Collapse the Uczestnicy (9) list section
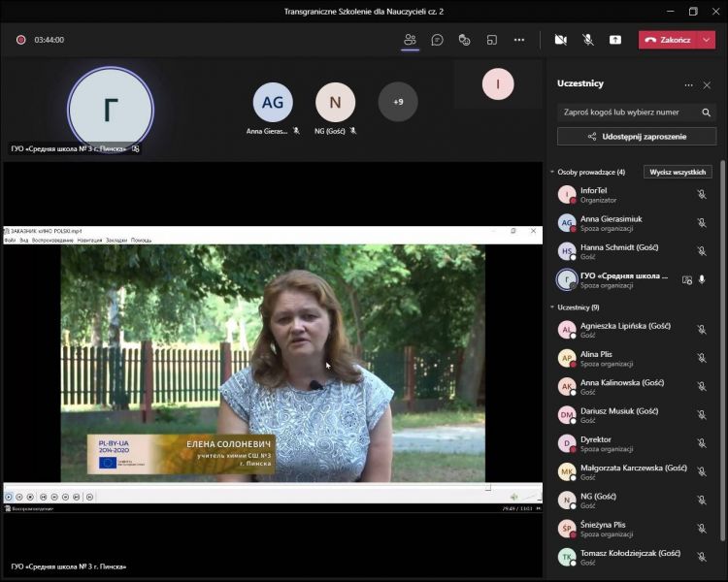Screen dimensions: 728x582 point(552,307)
